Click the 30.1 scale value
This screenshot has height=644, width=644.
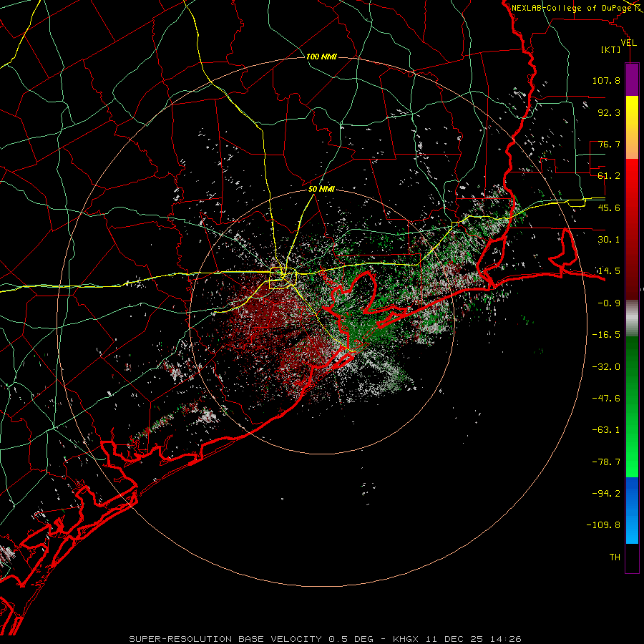[609, 240]
